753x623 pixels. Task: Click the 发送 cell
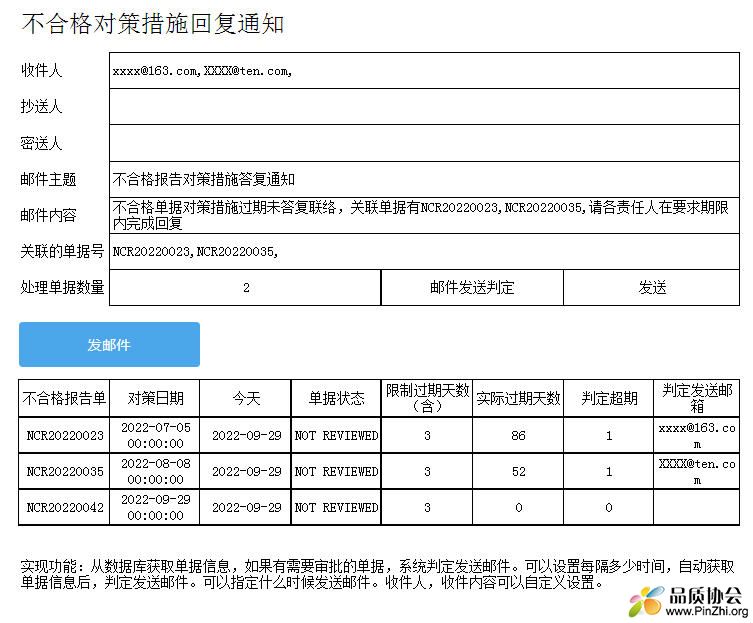[652, 287]
